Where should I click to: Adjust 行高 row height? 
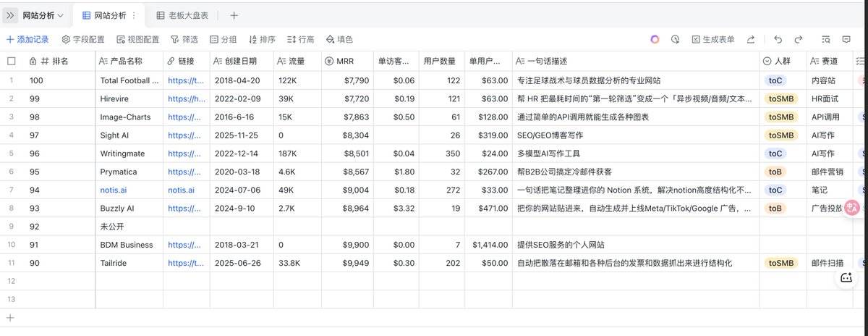pyautogui.click(x=301, y=39)
